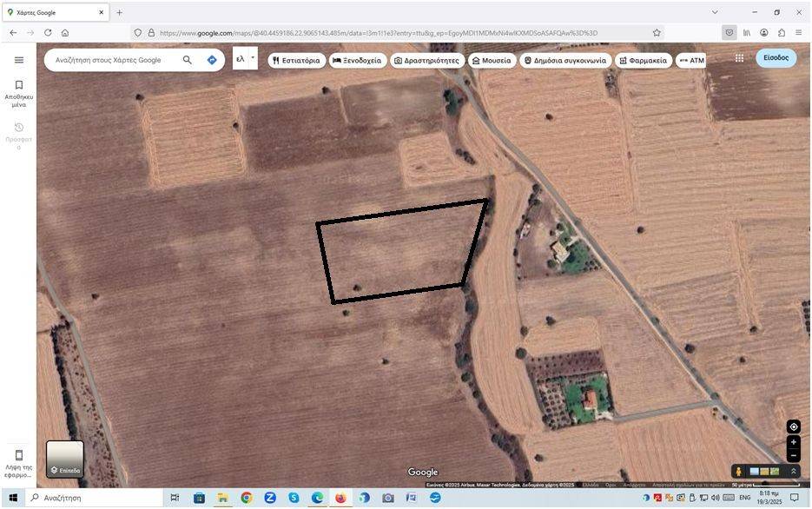
Task: Click the Είσοδος sign-in button
Action: (x=776, y=57)
